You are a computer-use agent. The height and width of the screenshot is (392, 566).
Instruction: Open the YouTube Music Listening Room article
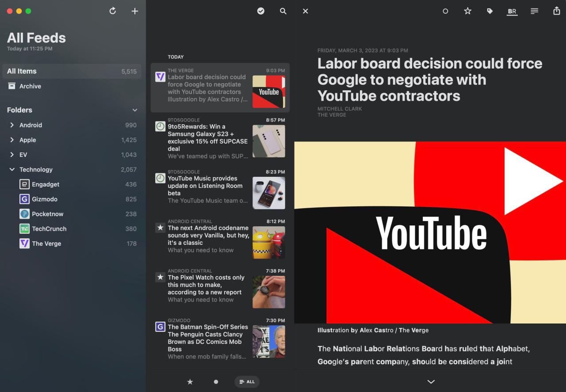220,188
